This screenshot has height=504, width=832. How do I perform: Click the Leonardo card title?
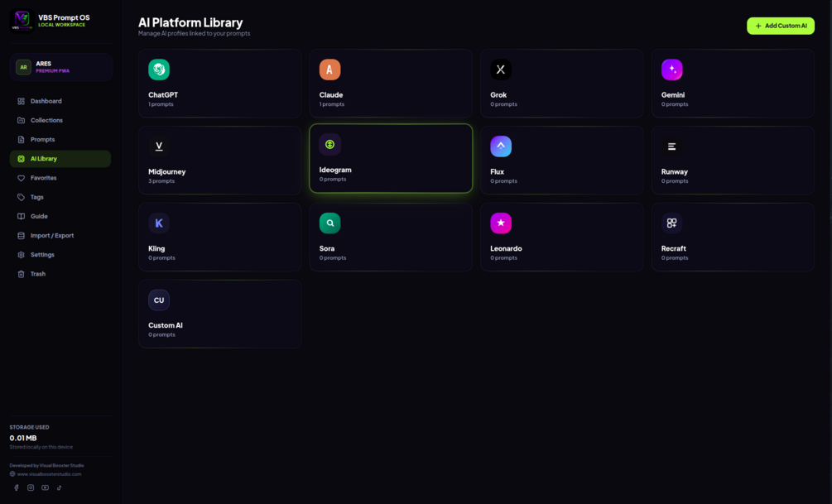point(506,249)
